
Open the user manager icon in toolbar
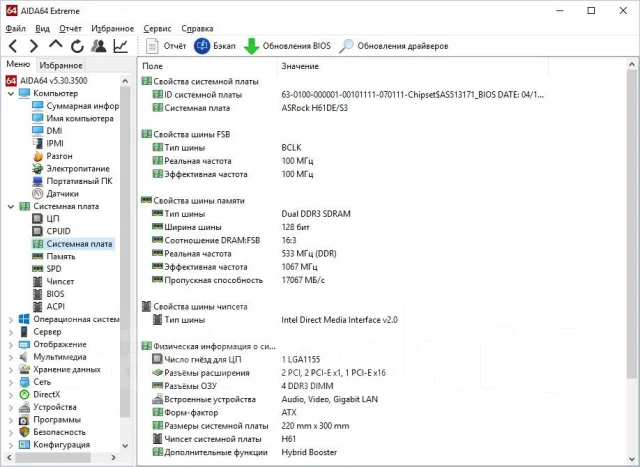pyautogui.click(x=99, y=46)
